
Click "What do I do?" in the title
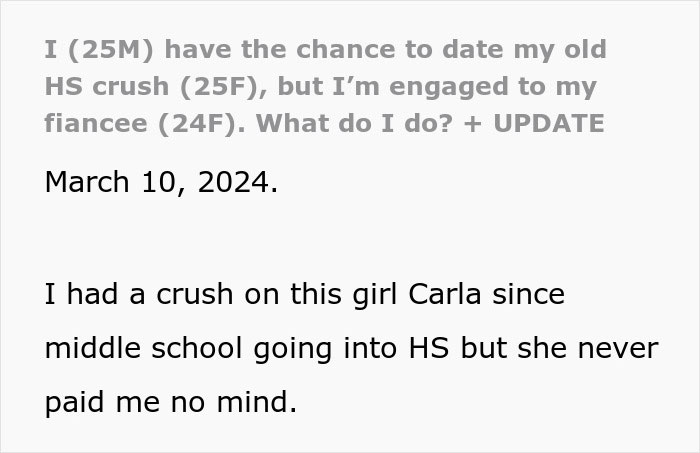[354, 123]
